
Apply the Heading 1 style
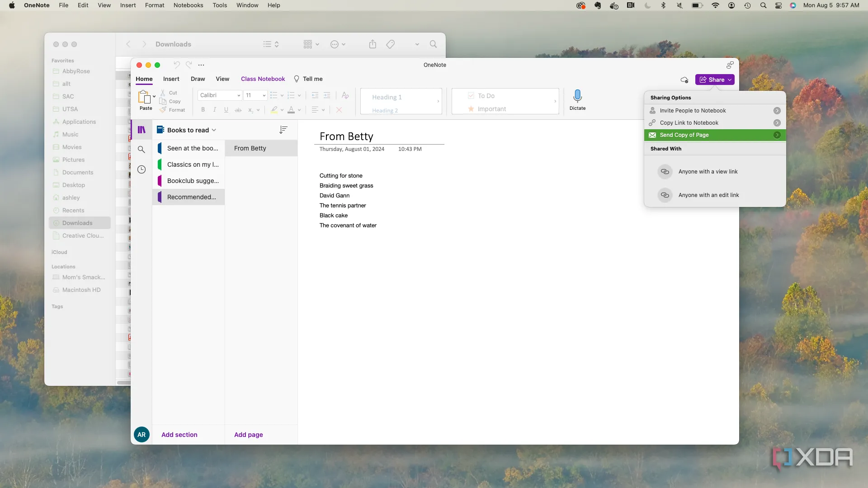click(x=387, y=97)
